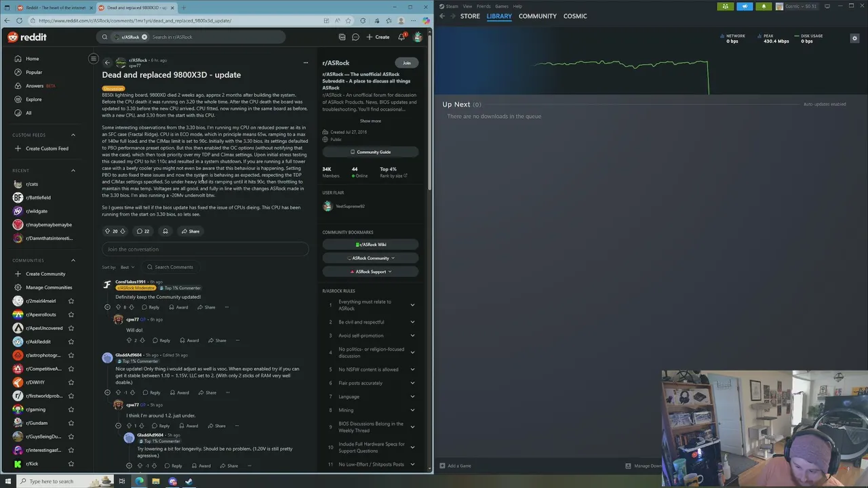
Task: Favorite r/ApexUncovered with its star
Action: [71, 328]
